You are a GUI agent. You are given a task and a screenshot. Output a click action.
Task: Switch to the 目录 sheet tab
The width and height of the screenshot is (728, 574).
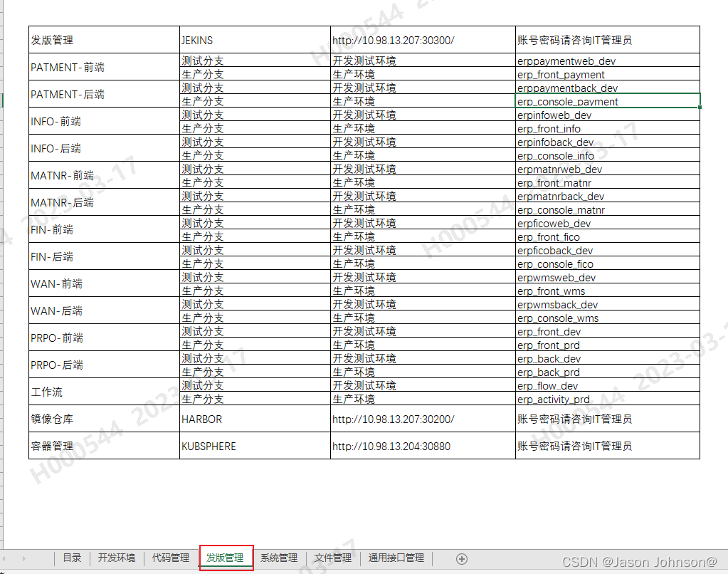72,558
